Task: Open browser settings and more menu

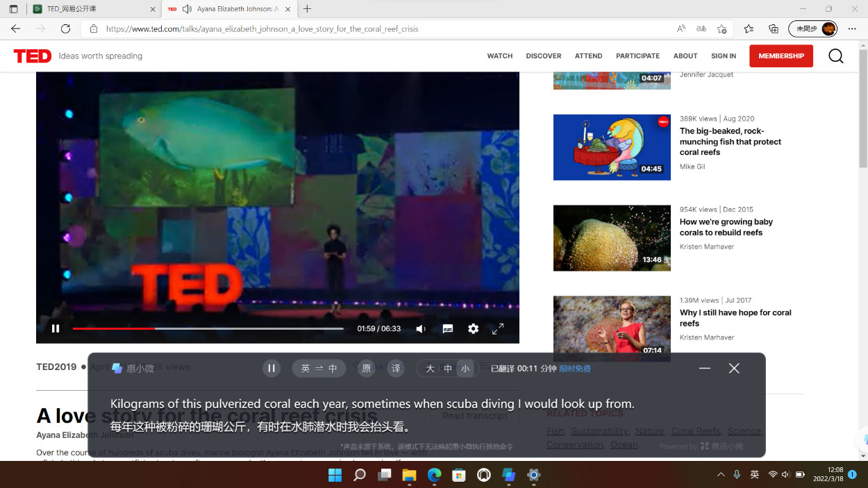Action: pos(852,28)
